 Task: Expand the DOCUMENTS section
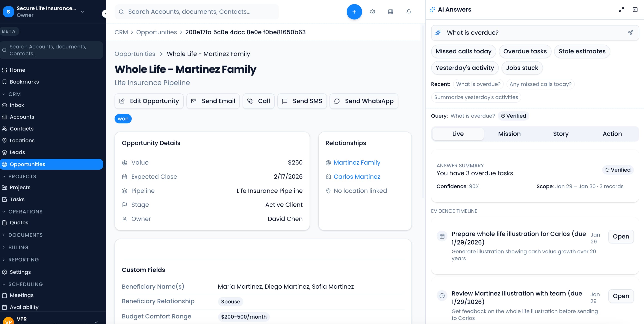point(26,235)
